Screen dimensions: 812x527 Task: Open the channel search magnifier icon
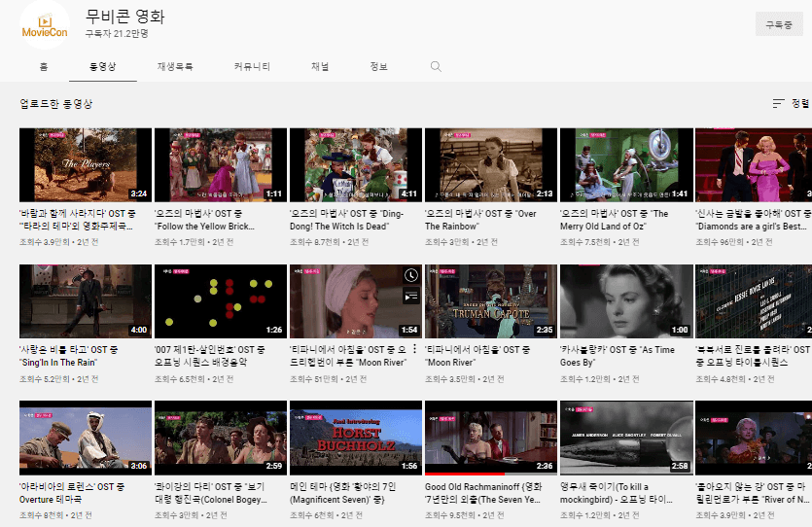(x=436, y=66)
